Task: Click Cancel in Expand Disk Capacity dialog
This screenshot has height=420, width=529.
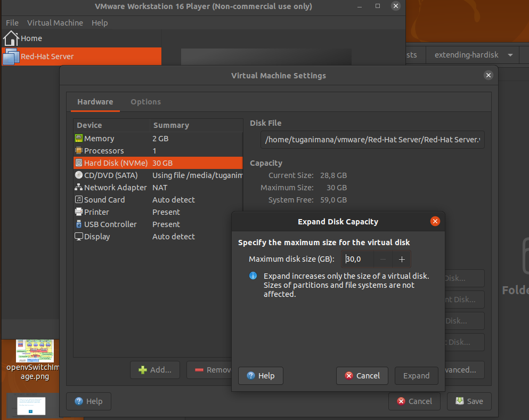Action: click(362, 376)
